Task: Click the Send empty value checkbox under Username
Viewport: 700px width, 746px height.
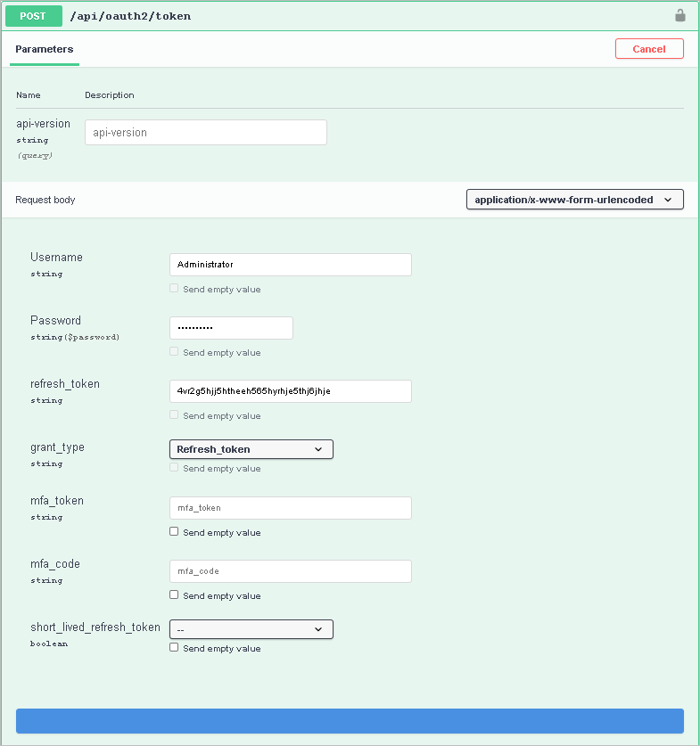Action: [174, 288]
